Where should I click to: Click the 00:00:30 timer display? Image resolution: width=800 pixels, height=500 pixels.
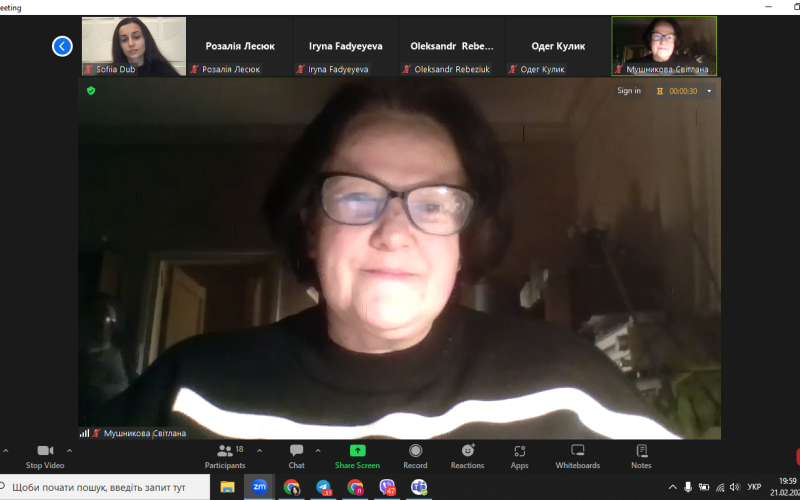click(x=683, y=91)
